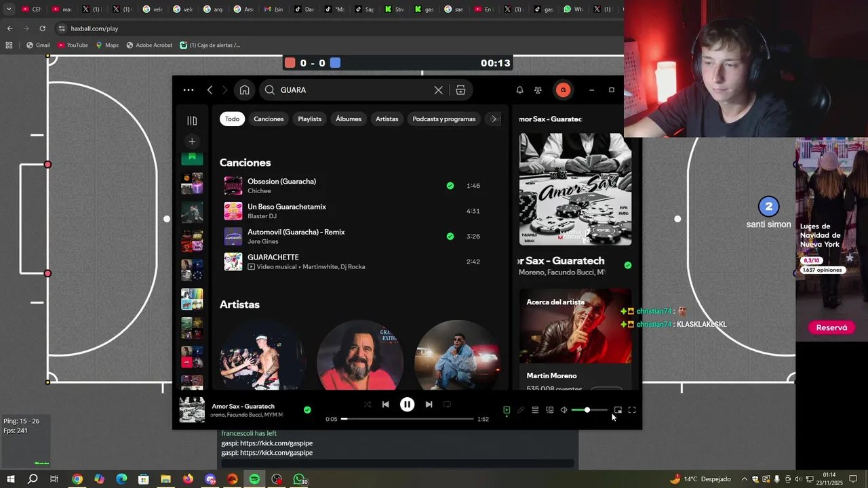
Task: Select the Canciones filter chip
Action: click(x=269, y=119)
